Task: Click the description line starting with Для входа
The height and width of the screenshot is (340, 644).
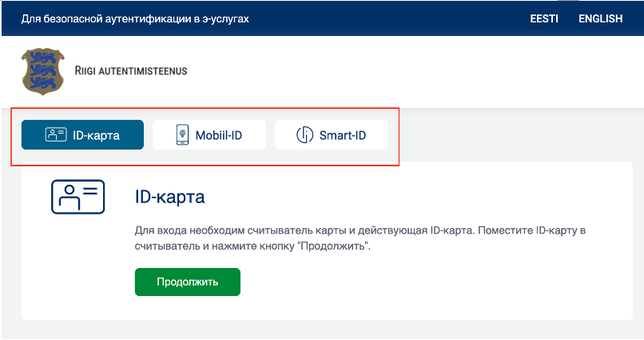Action: [x=360, y=230]
